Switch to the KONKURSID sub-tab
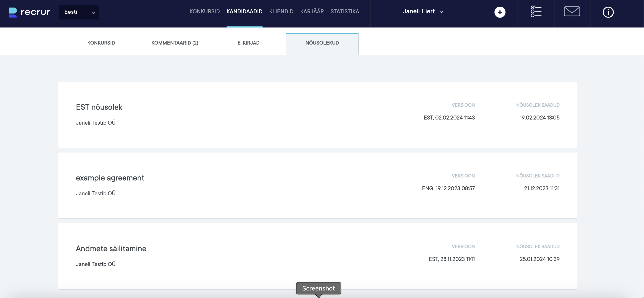The height and width of the screenshot is (298, 644). (x=101, y=43)
